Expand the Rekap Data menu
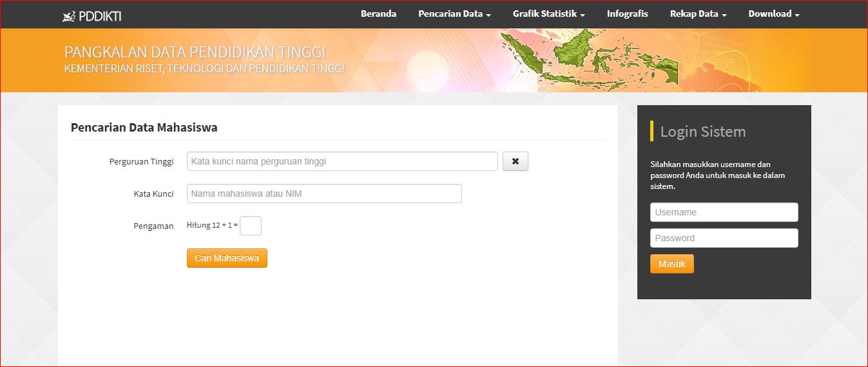This screenshot has width=868, height=367. point(699,14)
